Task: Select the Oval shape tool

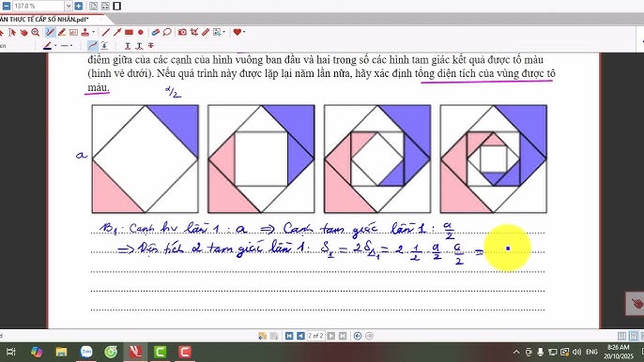Action: pos(141,33)
